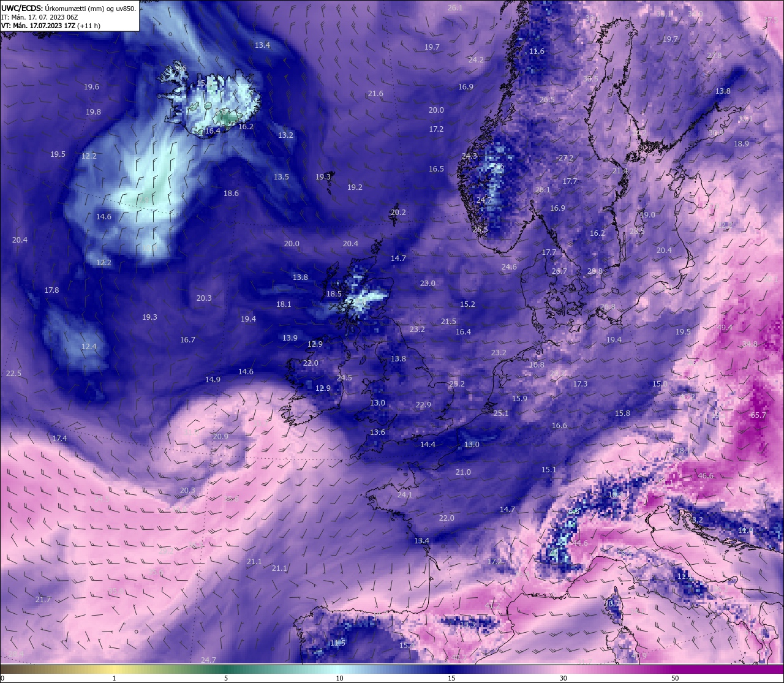Click the 24.5 value over the Irish Sea

[x=344, y=378]
